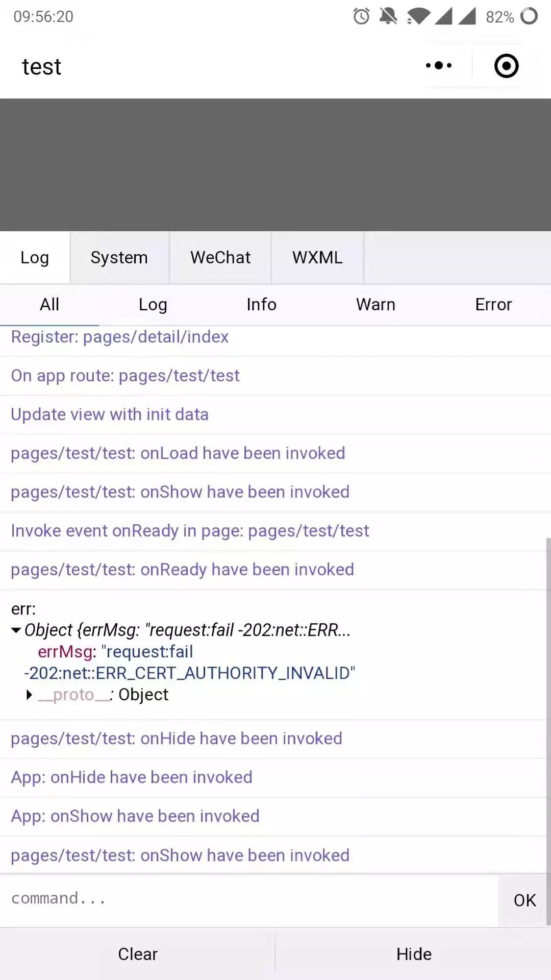The height and width of the screenshot is (980, 551).
Task: Click the 'err:' log label
Action: pyautogui.click(x=23, y=609)
